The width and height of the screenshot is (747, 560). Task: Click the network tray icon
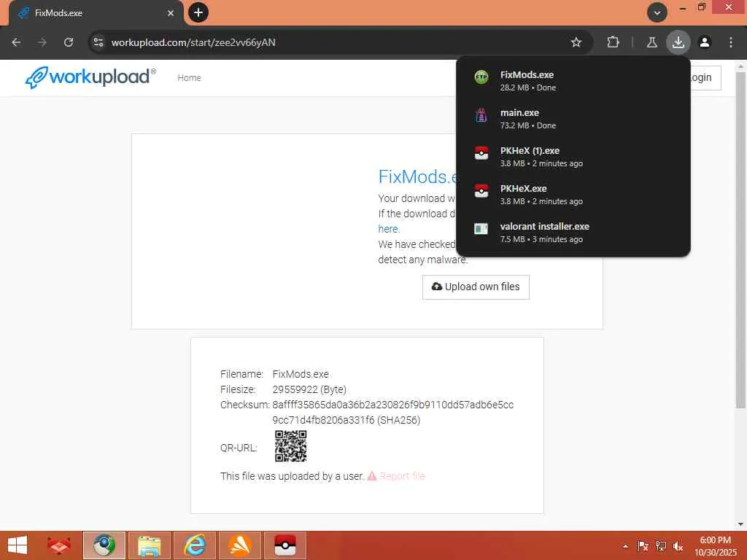pos(661,546)
